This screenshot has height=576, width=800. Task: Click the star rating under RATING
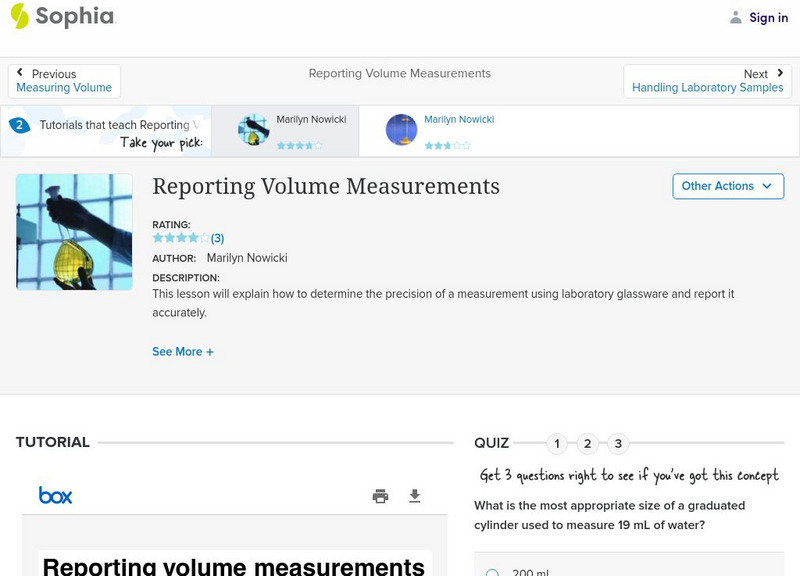coord(180,238)
